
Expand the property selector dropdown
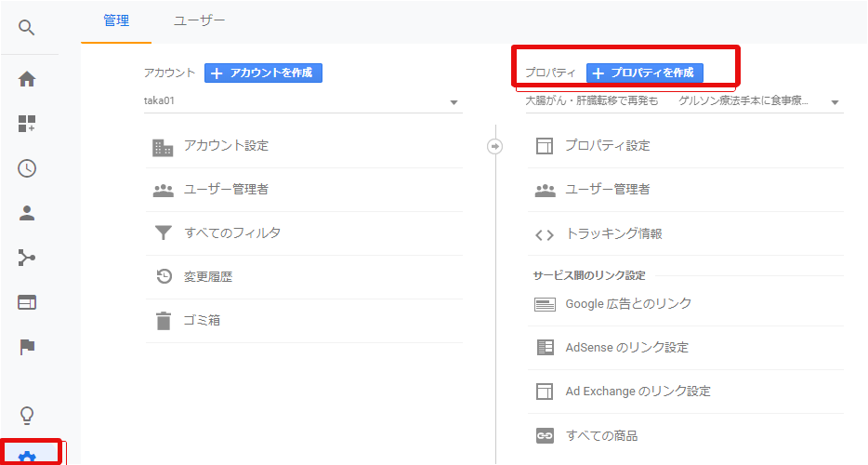[x=684, y=101]
